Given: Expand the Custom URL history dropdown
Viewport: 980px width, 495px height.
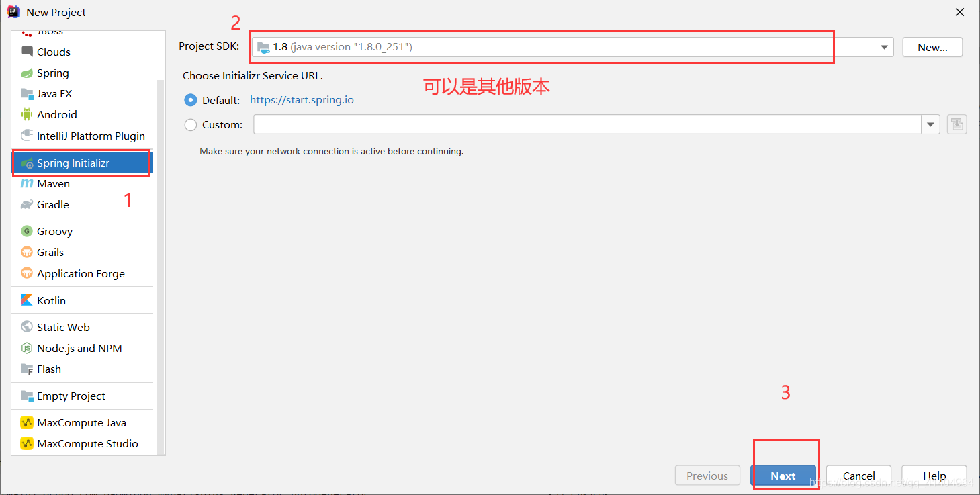Looking at the screenshot, I should (x=930, y=124).
